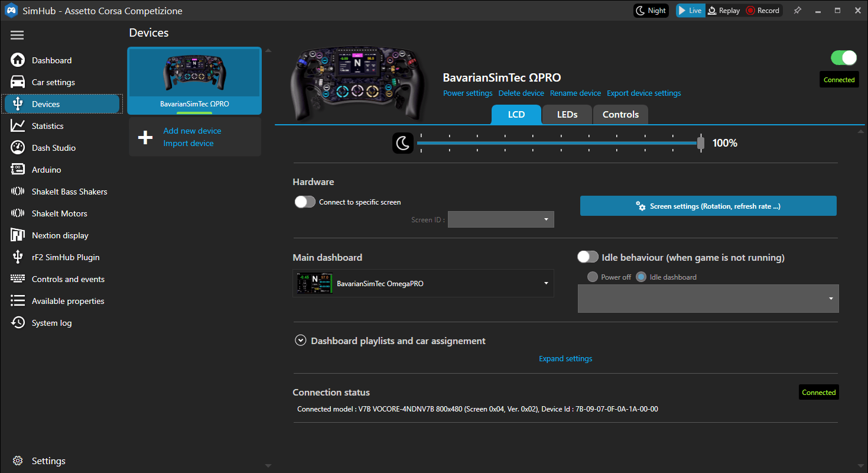Open Car settings via car icon
Viewport: 868px width, 473px height.
18,82
